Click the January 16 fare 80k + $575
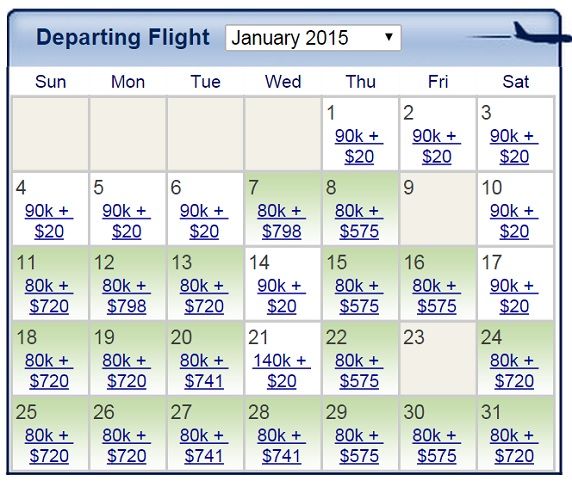The width and height of the screenshot is (572, 481). click(437, 296)
